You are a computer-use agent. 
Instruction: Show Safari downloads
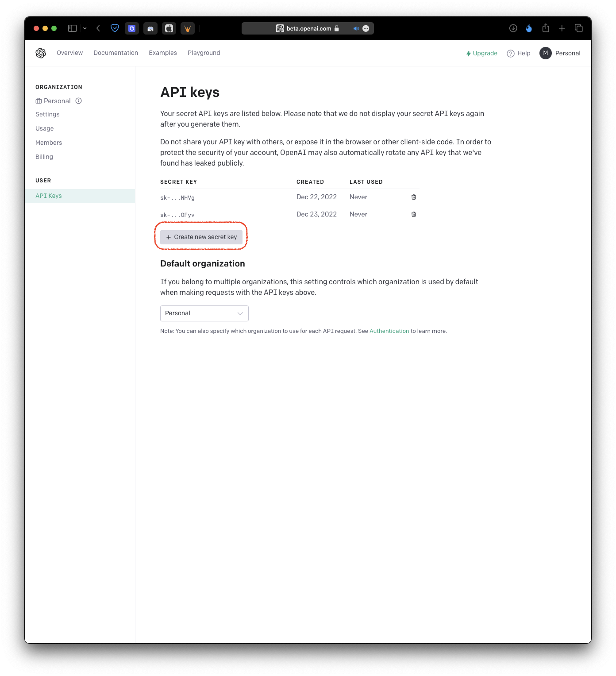(x=513, y=28)
